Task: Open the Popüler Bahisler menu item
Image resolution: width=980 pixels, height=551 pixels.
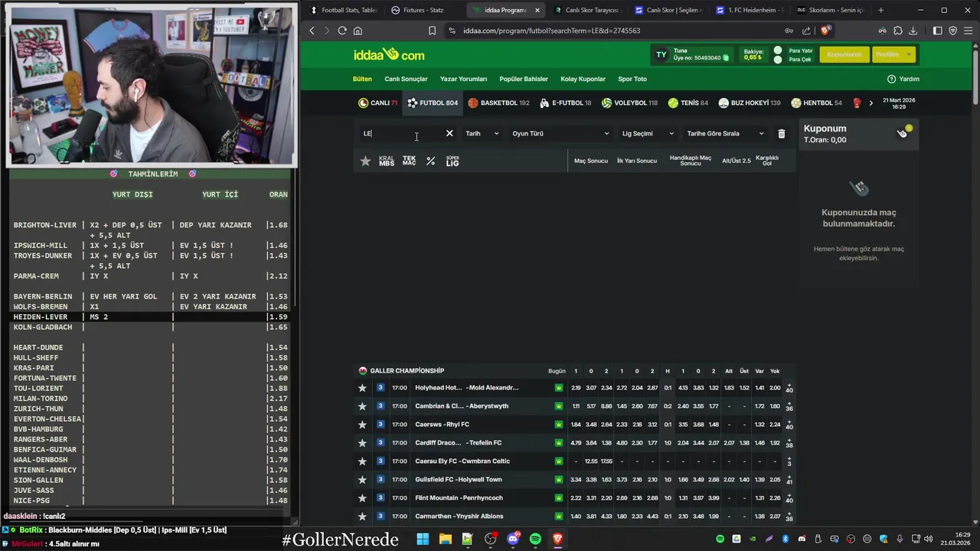Action: click(x=524, y=79)
